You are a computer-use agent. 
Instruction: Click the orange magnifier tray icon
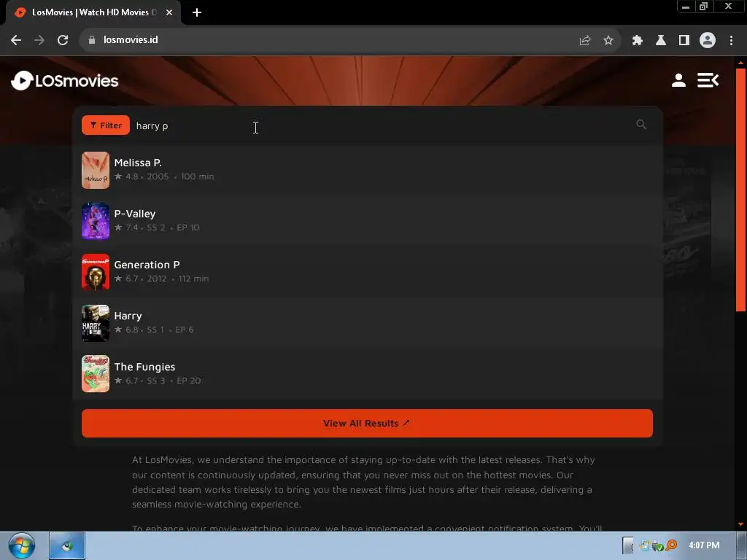point(672,545)
